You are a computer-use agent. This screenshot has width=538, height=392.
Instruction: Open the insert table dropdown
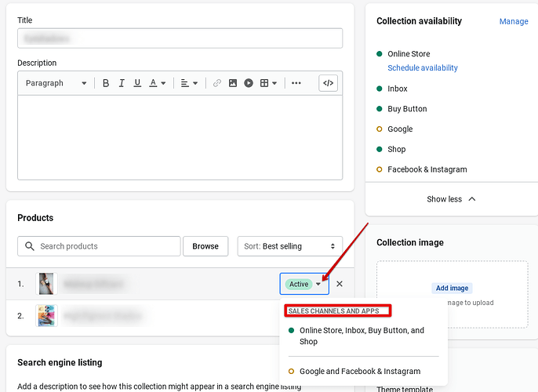[269, 83]
